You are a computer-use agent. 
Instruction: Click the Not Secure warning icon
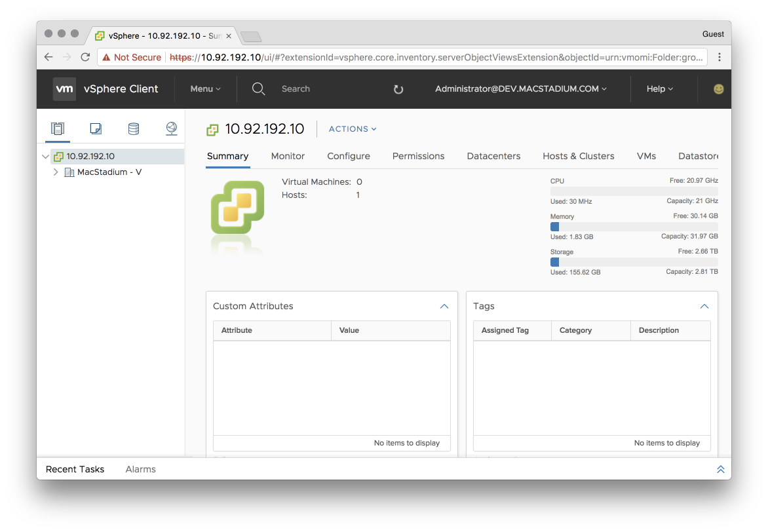106,57
